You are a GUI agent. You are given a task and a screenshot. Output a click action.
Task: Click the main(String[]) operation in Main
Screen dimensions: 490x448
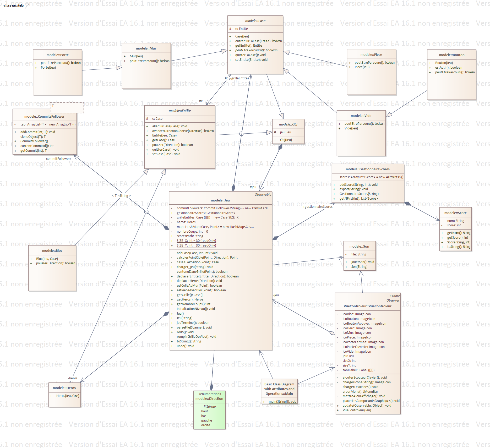point(282,401)
